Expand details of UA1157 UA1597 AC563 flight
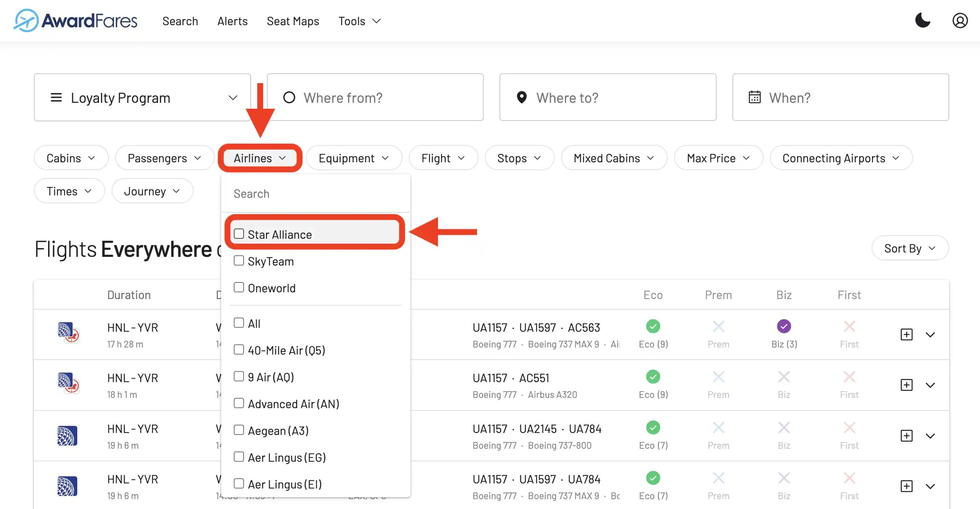980x509 pixels. 930,335
